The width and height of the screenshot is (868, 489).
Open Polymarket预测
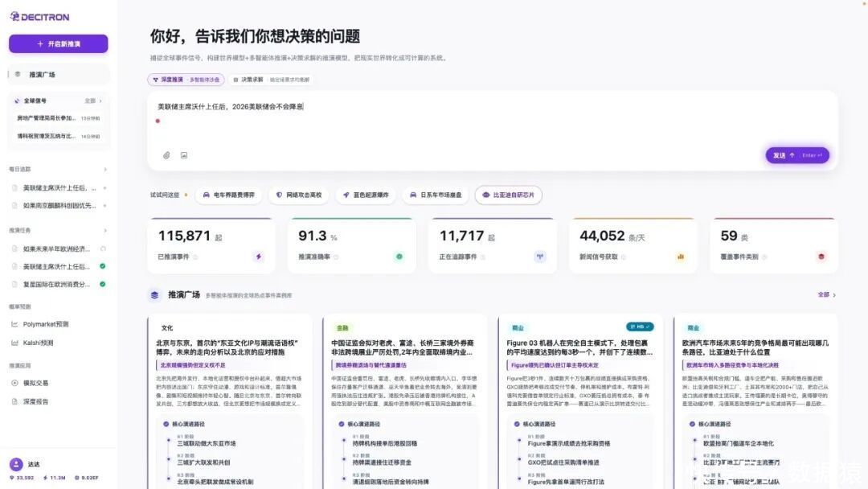click(45, 324)
